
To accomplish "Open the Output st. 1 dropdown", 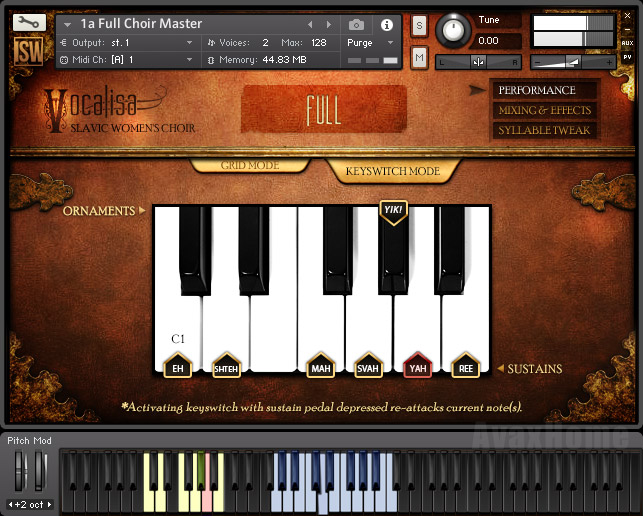I will pyautogui.click(x=127, y=43).
